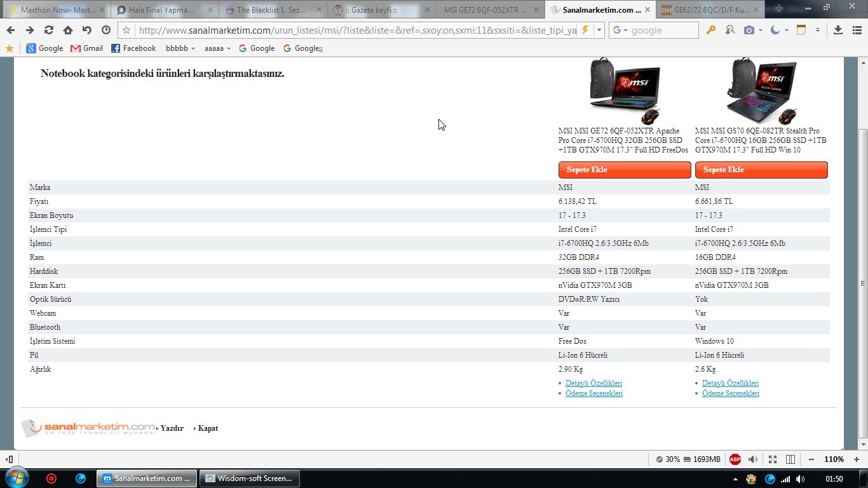Increase page zoom with plus button
This screenshot has height=488, width=868.
(857, 459)
